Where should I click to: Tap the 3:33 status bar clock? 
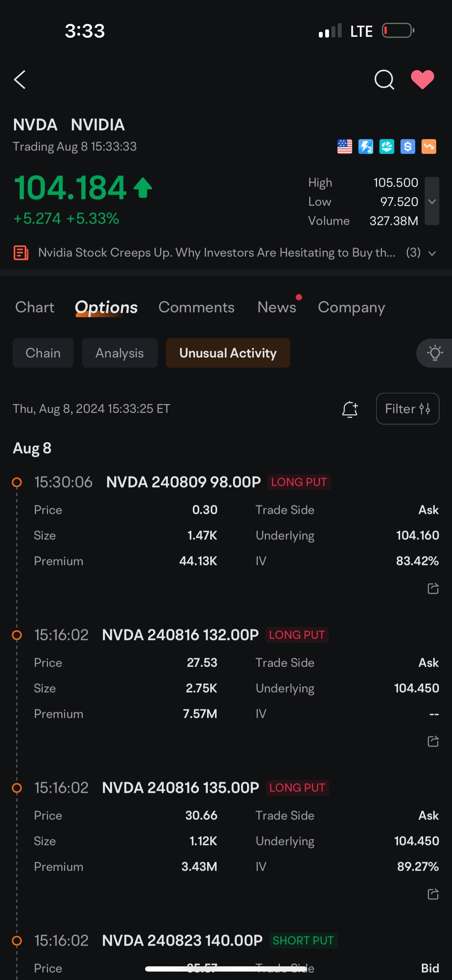pyautogui.click(x=84, y=31)
